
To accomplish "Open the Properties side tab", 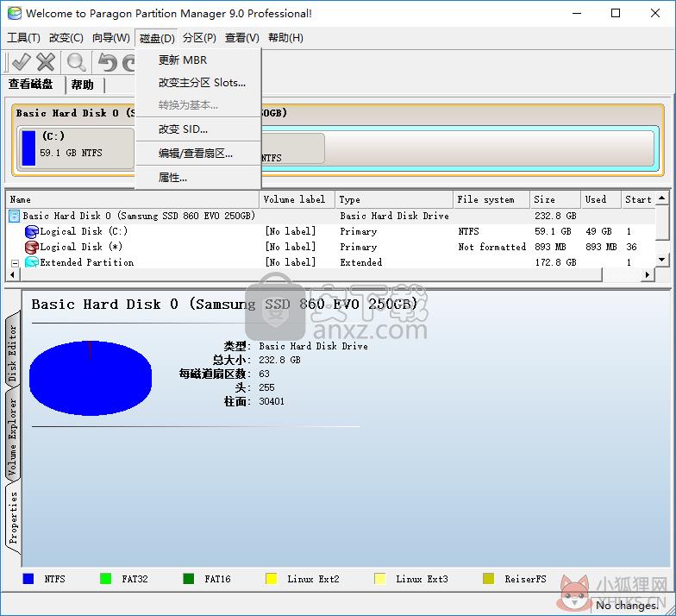I will click(13, 518).
